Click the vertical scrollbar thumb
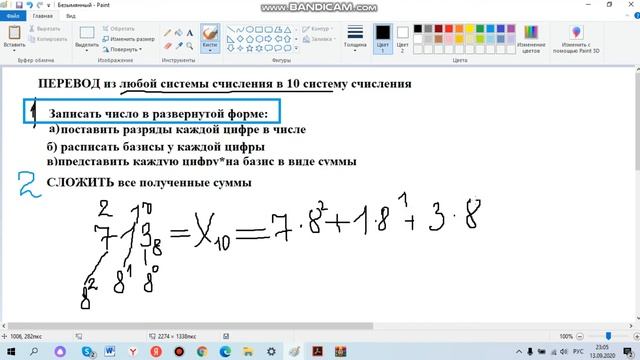The height and width of the screenshot is (360, 640). 637,122
